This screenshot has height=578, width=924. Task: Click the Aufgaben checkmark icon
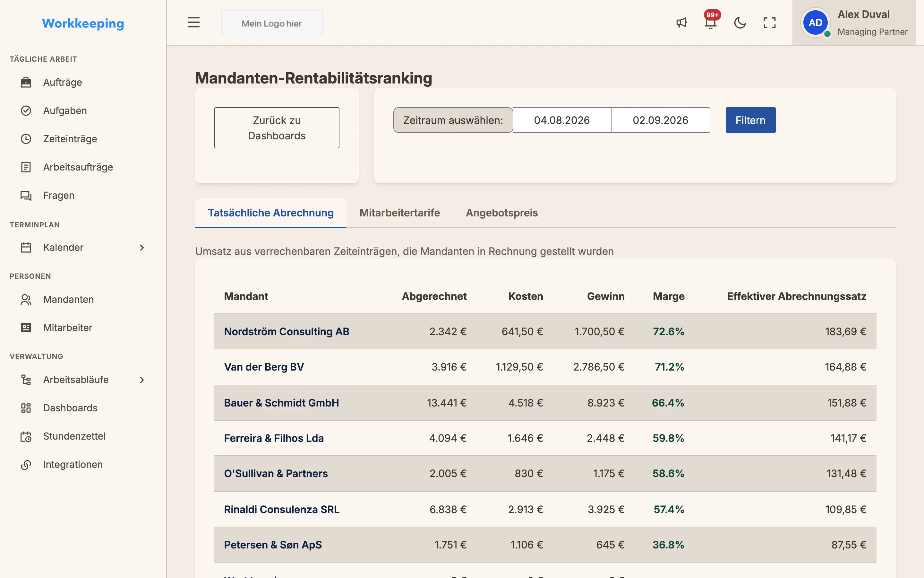point(26,110)
